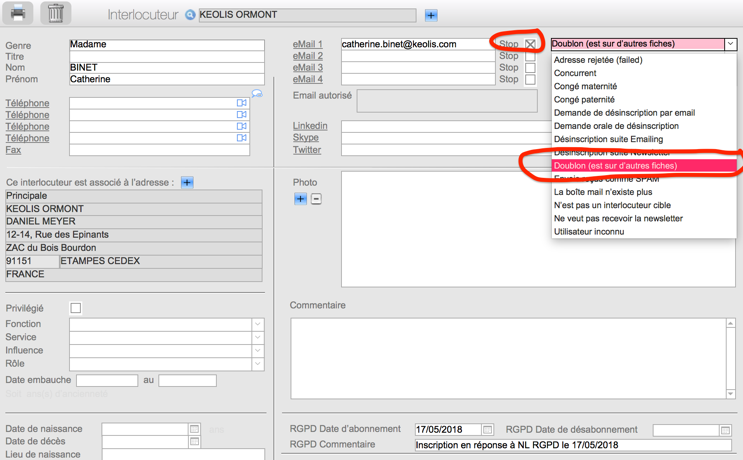743x460 pixels.
Task: Uncheck the Stop checkbox for eMail 1
Action: [531, 44]
